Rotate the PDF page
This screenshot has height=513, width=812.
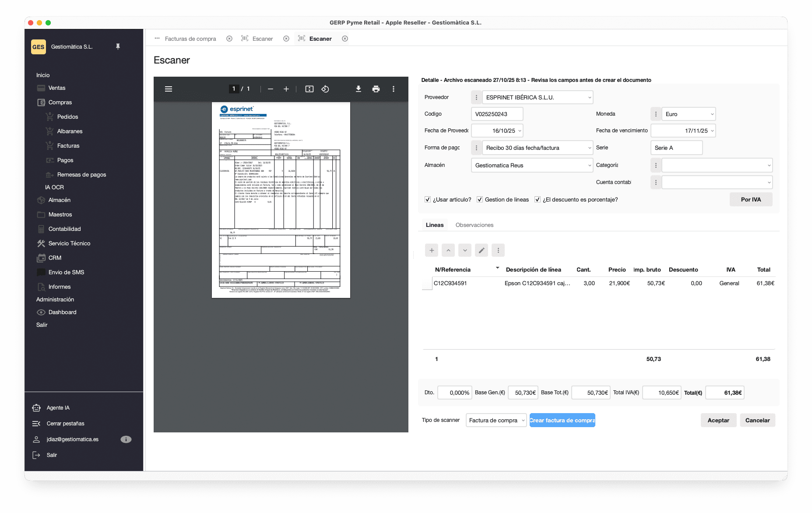(325, 89)
